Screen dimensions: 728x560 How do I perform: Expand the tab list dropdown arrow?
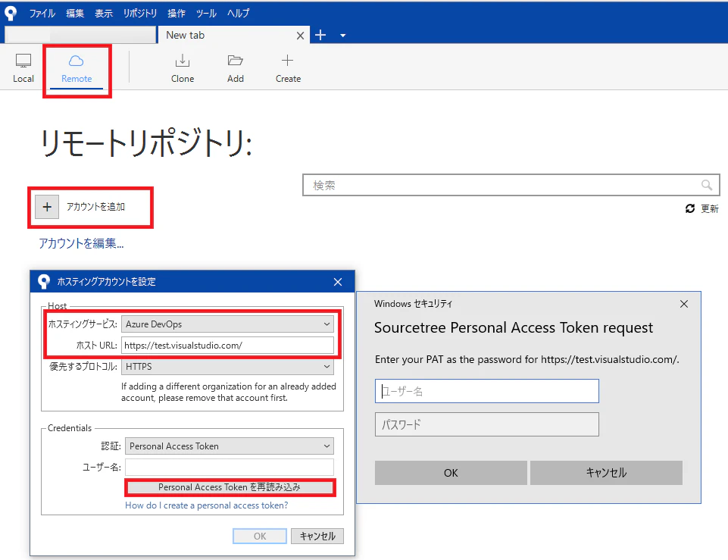(342, 36)
